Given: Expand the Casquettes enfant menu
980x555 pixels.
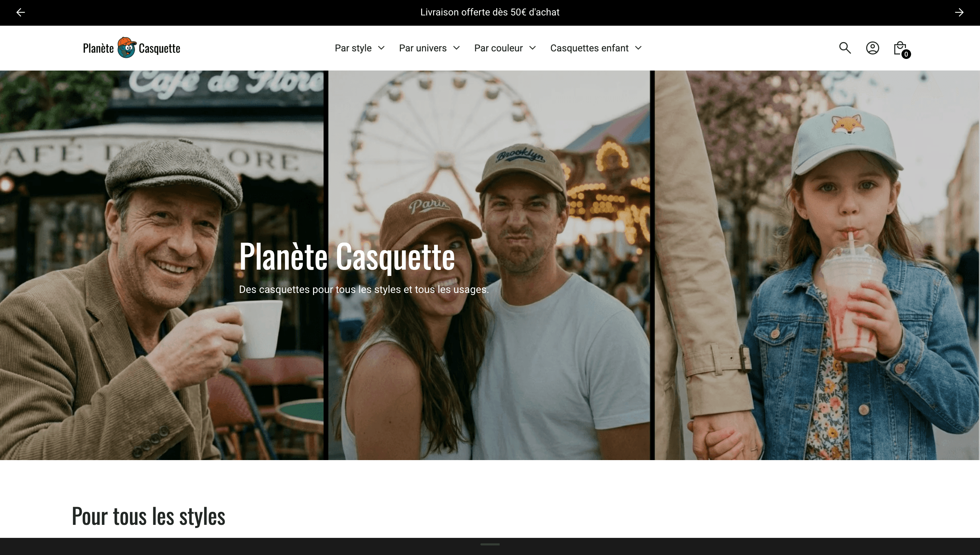Looking at the screenshot, I should click(x=638, y=48).
